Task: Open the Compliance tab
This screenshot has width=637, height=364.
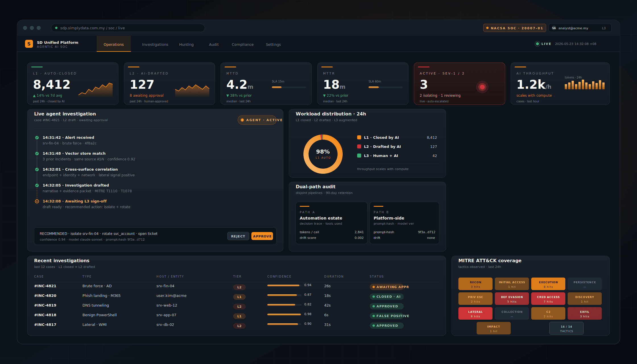Action: pos(243,44)
